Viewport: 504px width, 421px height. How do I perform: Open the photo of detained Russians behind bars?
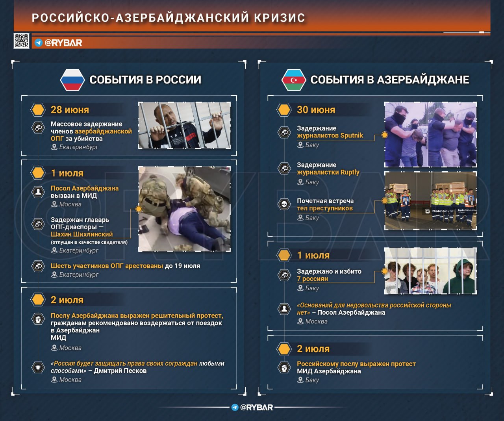[430, 271]
